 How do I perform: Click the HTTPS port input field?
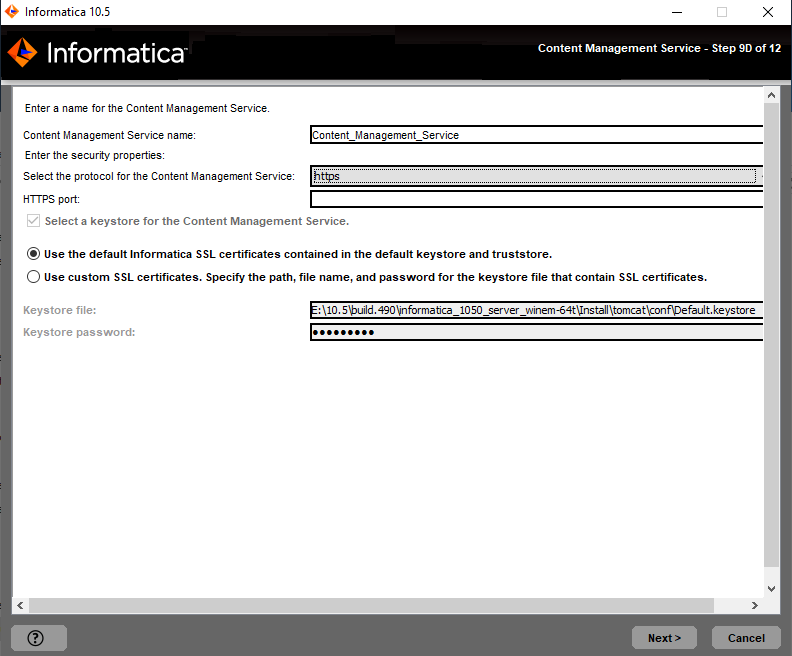536,199
